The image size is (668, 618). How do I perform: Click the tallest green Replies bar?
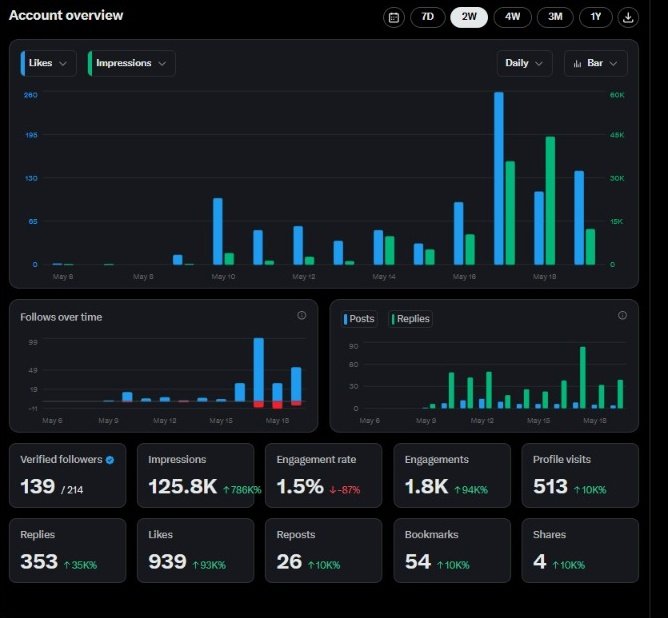583,378
